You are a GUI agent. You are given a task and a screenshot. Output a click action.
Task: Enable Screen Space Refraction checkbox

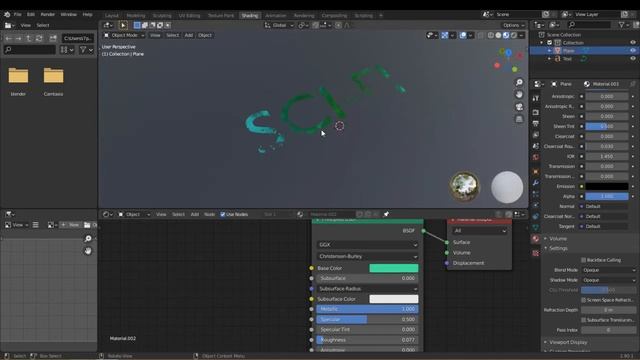pyautogui.click(x=584, y=300)
